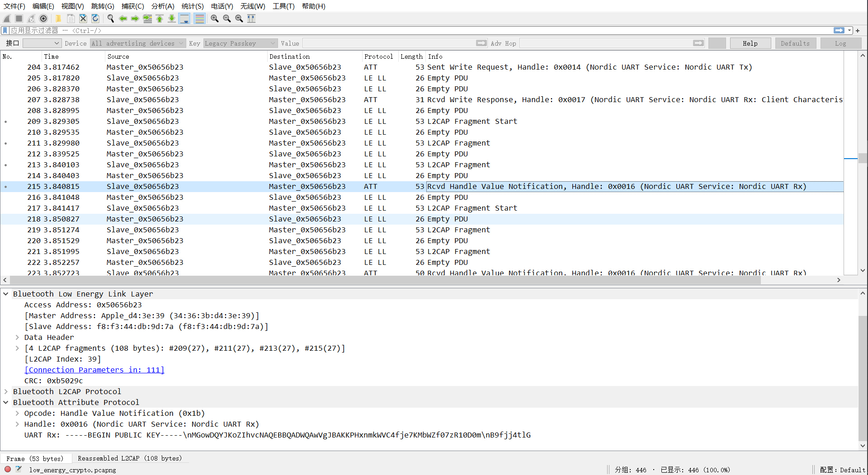The height and width of the screenshot is (475, 868).
Task: Expand Bluetooth L2CAP Protocol section
Action: click(x=6, y=391)
